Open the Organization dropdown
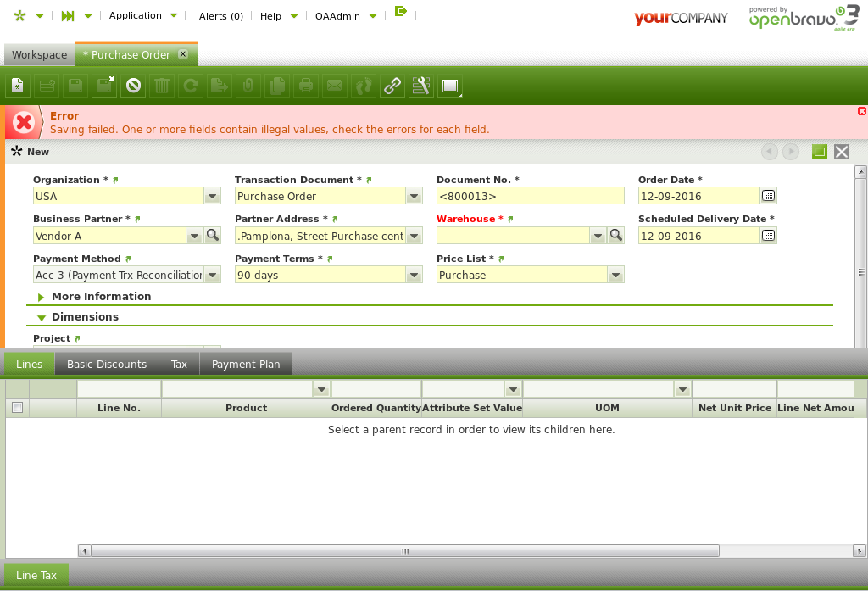Viewport: 868px width, 591px height. (x=212, y=197)
